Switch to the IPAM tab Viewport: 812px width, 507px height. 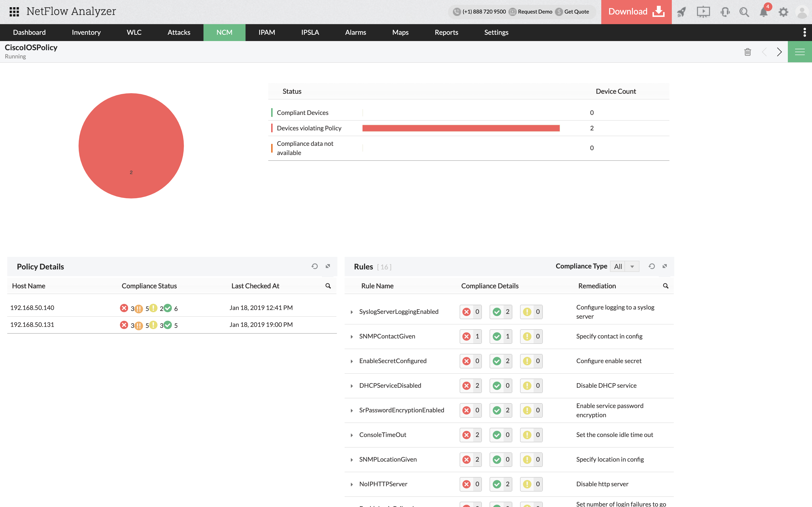point(267,33)
